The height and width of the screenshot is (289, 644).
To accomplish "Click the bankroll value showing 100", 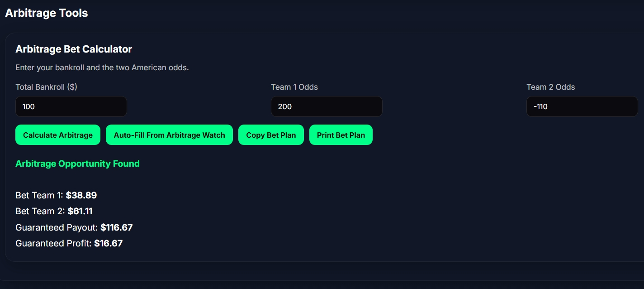I will pos(27,106).
